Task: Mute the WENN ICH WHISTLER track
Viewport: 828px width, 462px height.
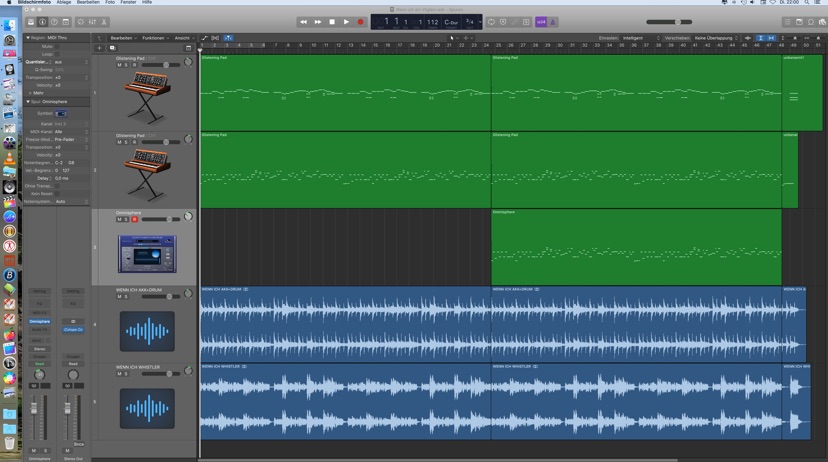Action: point(119,374)
